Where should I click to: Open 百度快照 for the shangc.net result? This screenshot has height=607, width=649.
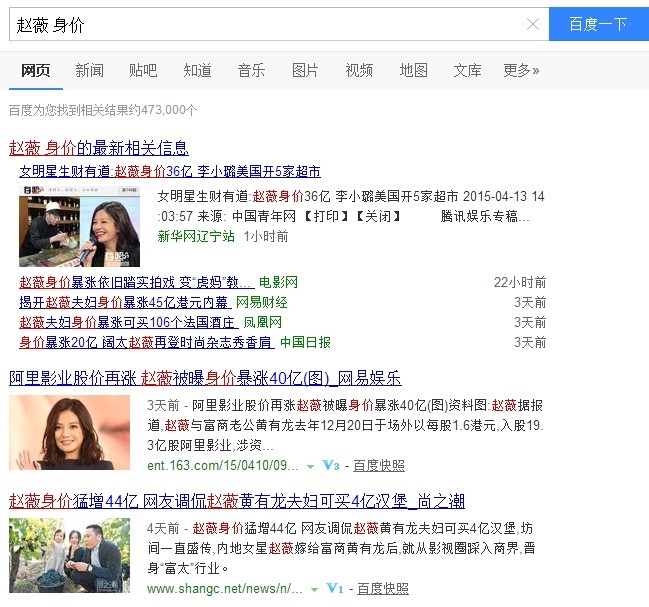(383, 588)
